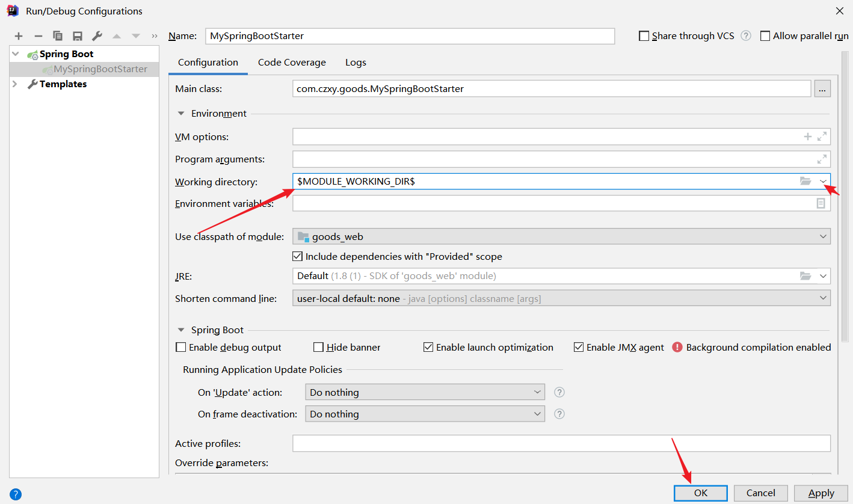Collapse the Environment section
This screenshot has width=853, height=504.
pos(180,113)
